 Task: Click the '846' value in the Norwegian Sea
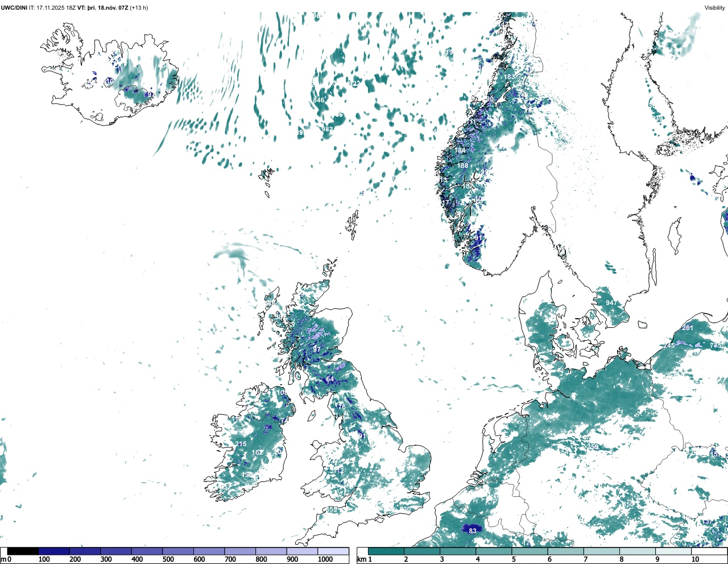(318, 100)
